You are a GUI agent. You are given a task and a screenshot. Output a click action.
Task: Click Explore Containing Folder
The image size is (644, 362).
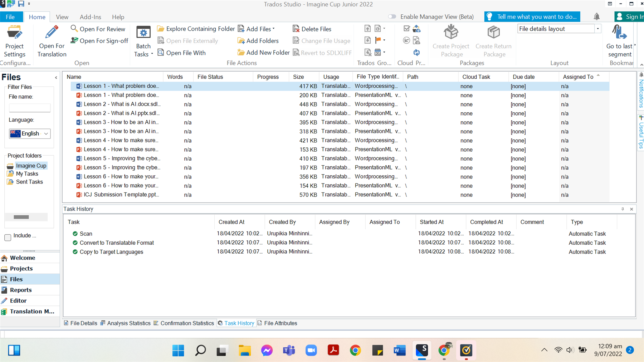[196, 29]
